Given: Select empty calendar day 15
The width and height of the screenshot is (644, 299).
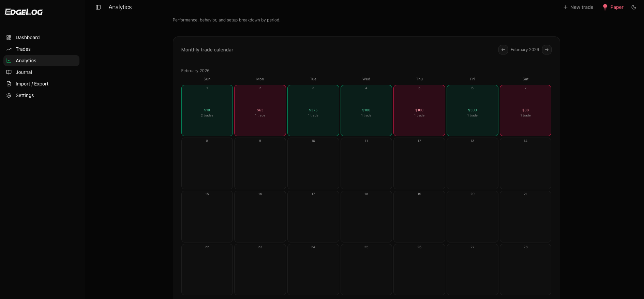Looking at the screenshot, I should tap(207, 217).
